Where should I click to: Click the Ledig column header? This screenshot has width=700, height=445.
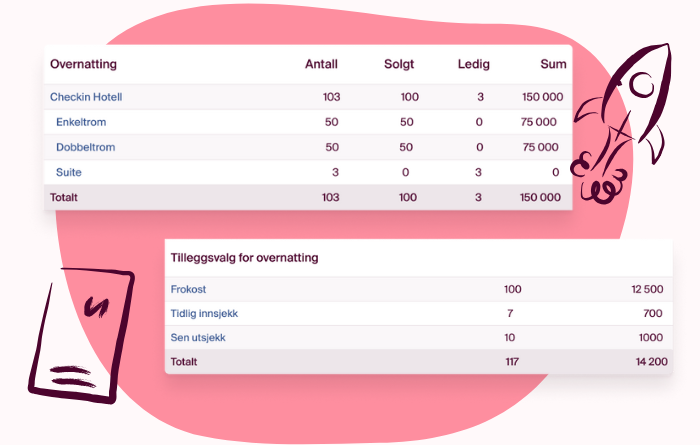pos(473,64)
